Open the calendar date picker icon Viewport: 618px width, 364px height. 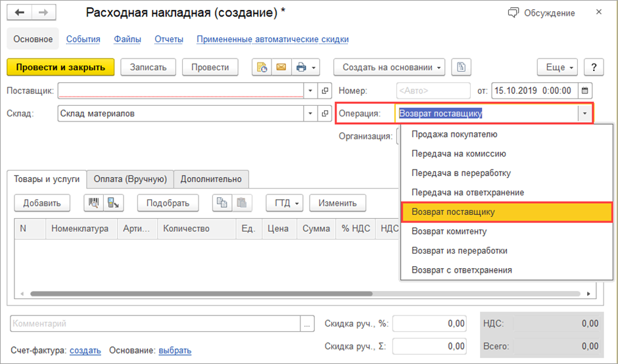tap(585, 91)
